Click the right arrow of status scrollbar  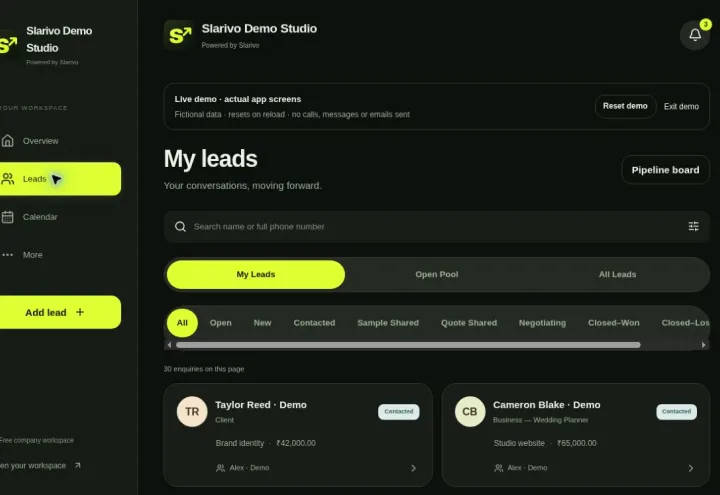[x=703, y=345]
